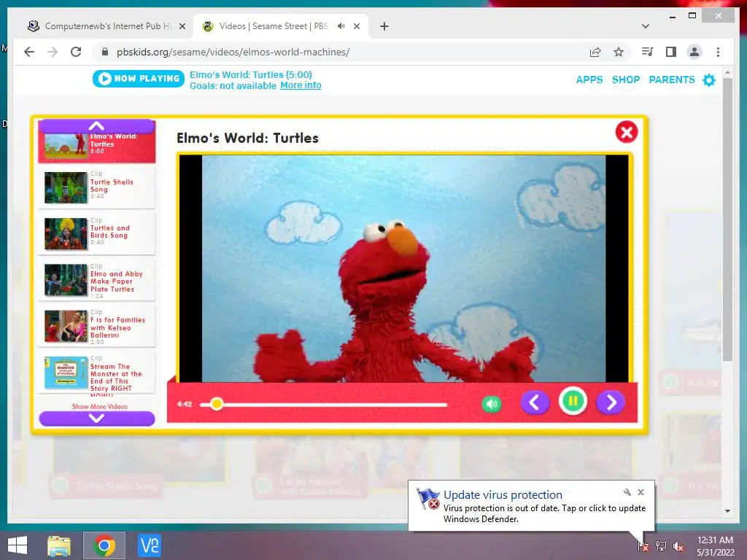Open the share page icon in address bar
The width and height of the screenshot is (747, 560).
(595, 52)
